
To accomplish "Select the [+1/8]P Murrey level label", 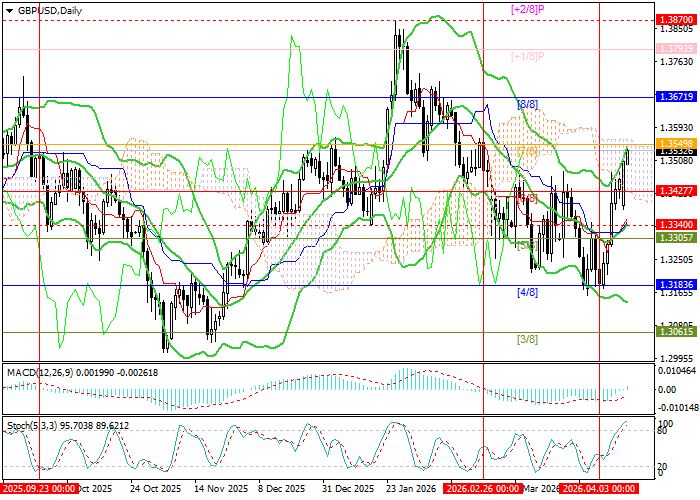I will (527, 57).
